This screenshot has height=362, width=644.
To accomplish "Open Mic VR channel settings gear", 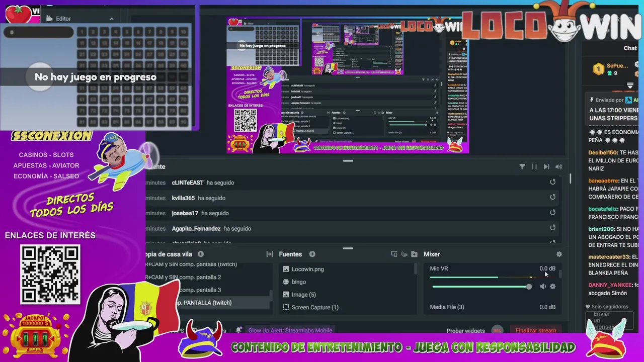I will (x=553, y=287).
